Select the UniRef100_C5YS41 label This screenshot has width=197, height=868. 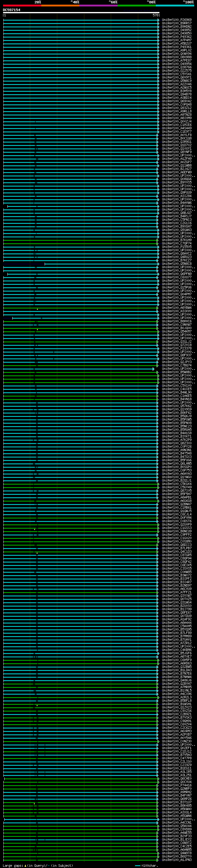coord(176,74)
